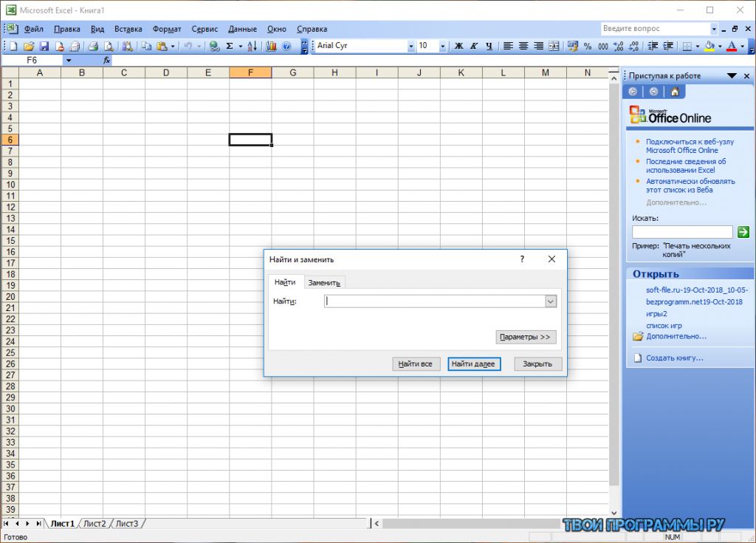
Task: Open the task pane title dropdown arrow
Action: pyautogui.click(x=732, y=76)
